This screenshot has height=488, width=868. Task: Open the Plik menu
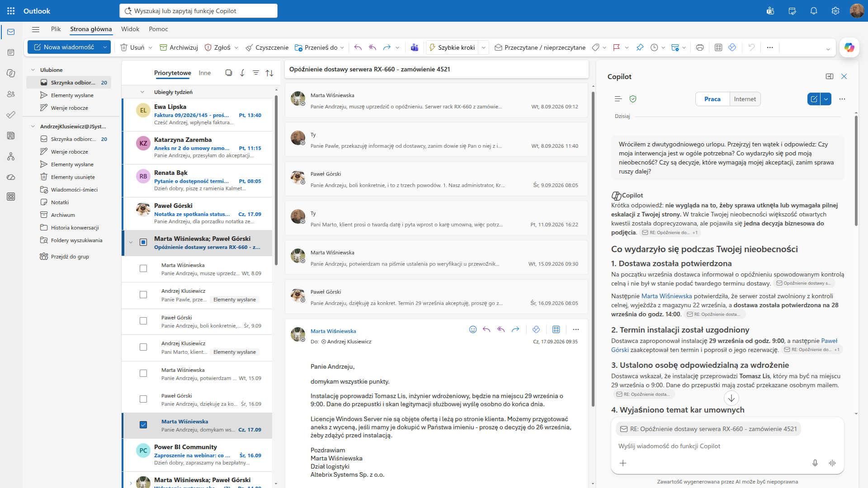[56, 29]
